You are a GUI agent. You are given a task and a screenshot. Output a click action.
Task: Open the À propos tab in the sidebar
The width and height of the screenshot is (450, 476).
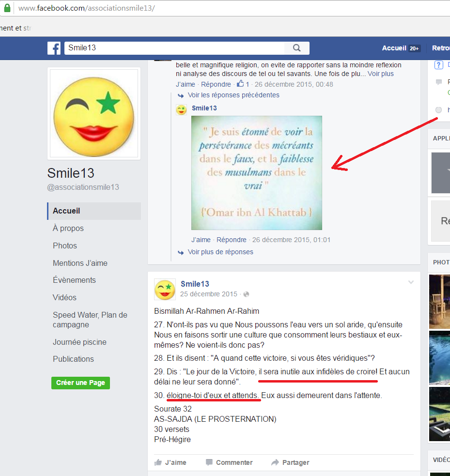pos(68,228)
